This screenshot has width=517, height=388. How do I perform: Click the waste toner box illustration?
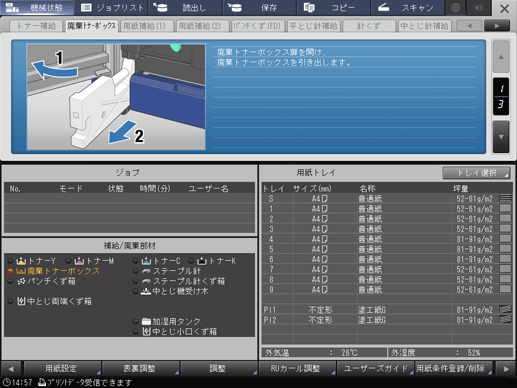coord(116,97)
